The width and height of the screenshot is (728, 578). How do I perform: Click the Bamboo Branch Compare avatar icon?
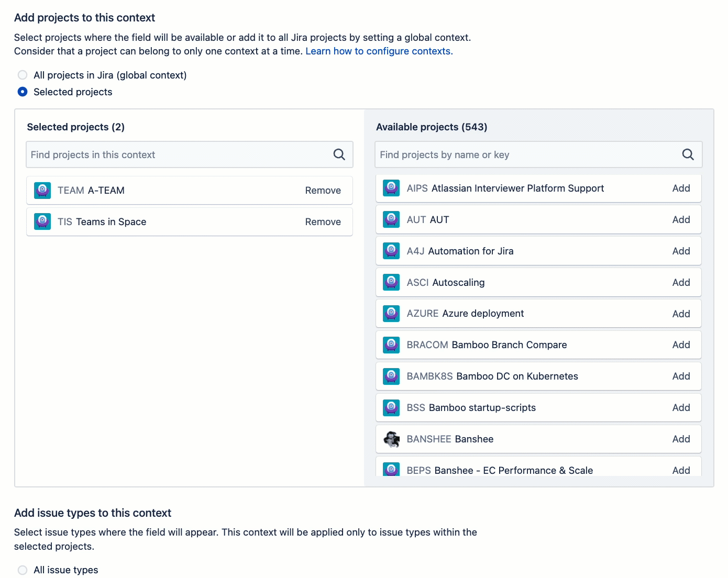(x=391, y=344)
